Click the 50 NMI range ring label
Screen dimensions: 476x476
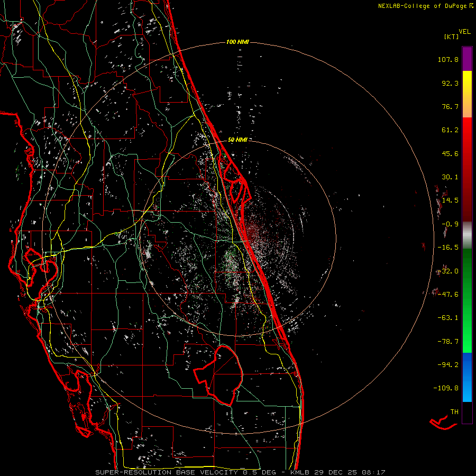[x=237, y=140]
